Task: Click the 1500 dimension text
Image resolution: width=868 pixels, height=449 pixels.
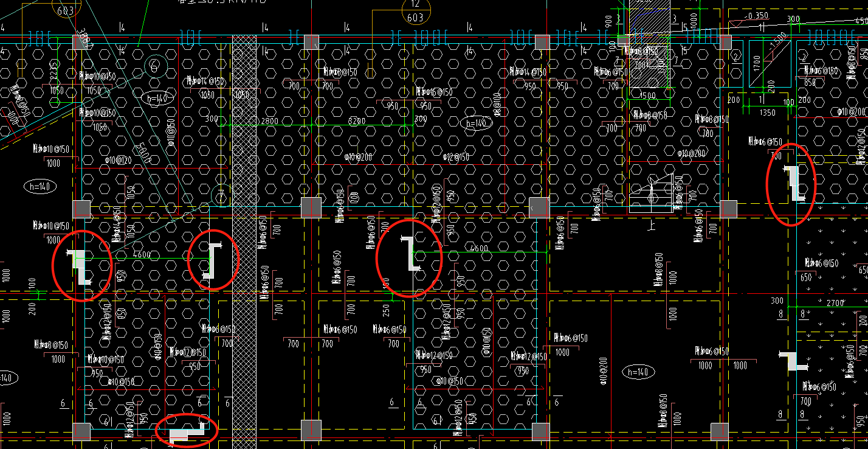Action: pos(648,96)
